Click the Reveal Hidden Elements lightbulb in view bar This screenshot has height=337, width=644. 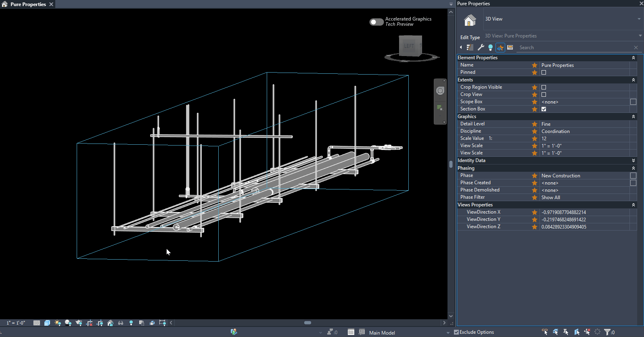coord(131,323)
